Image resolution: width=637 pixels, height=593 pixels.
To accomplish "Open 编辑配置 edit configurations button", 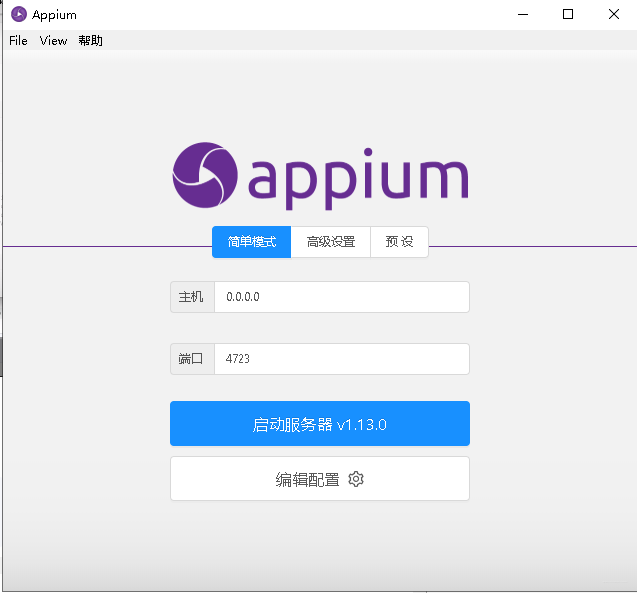I will tap(320, 479).
